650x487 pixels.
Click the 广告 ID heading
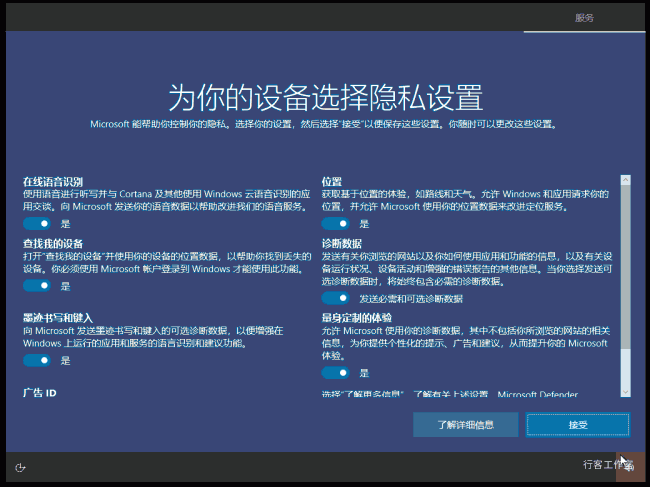pyautogui.click(x=40, y=393)
